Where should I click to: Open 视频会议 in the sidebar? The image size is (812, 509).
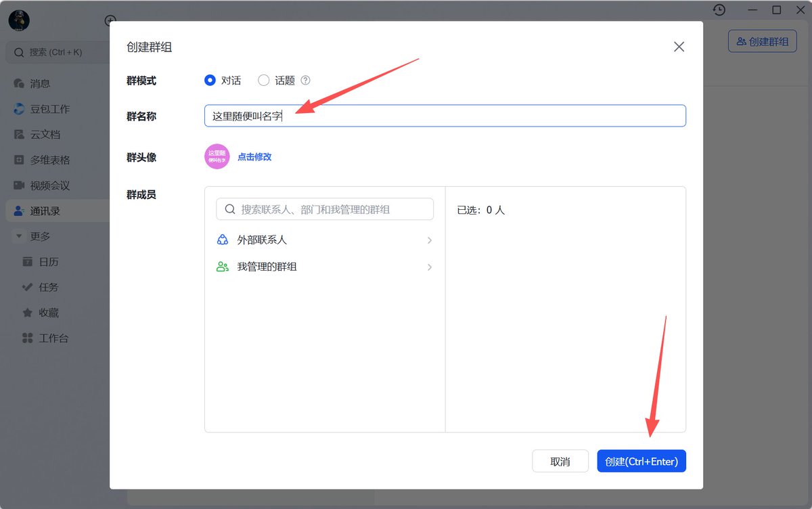pyautogui.click(x=58, y=185)
